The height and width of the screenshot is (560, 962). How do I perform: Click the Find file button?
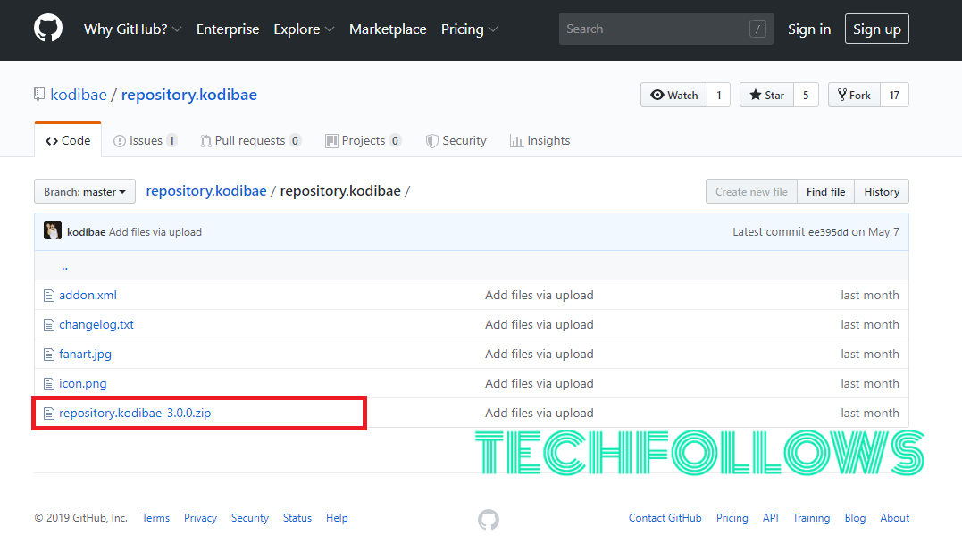(826, 191)
